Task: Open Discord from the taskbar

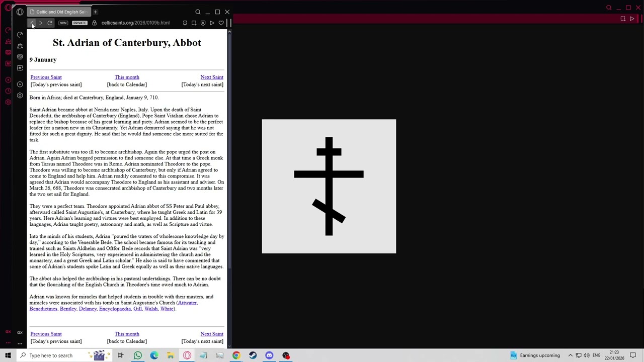Action: (x=269, y=355)
